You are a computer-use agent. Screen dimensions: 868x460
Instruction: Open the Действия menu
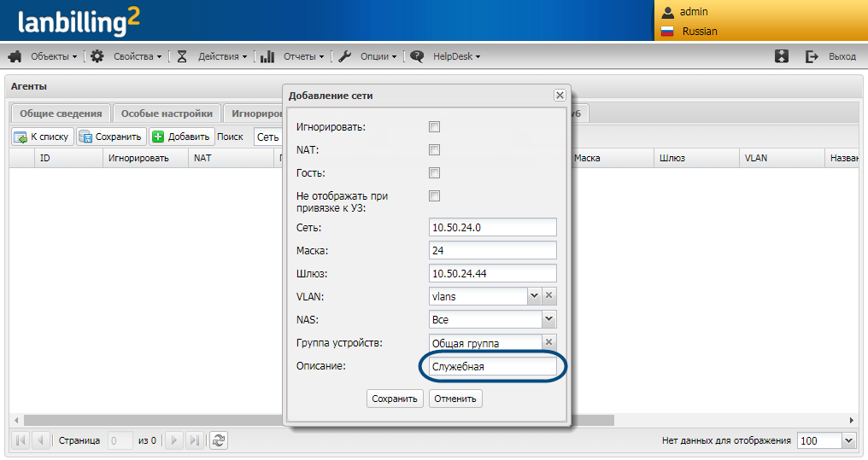click(222, 56)
